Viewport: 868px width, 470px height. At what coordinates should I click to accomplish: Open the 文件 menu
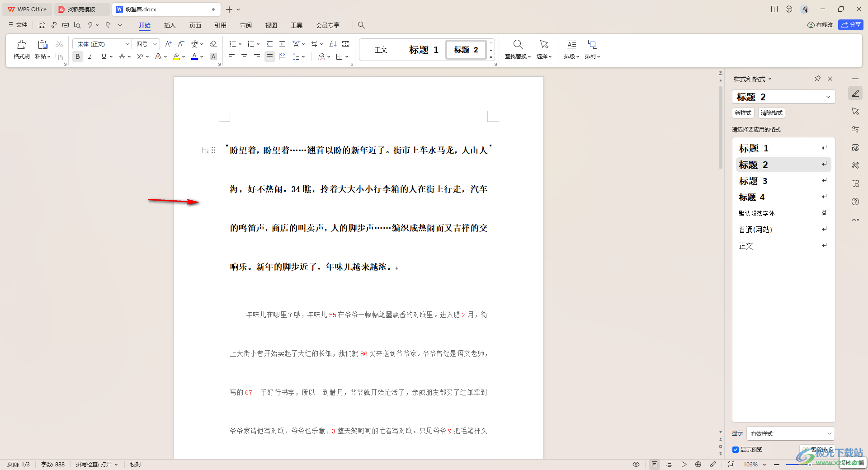pyautogui.click(x=18, y=25)
